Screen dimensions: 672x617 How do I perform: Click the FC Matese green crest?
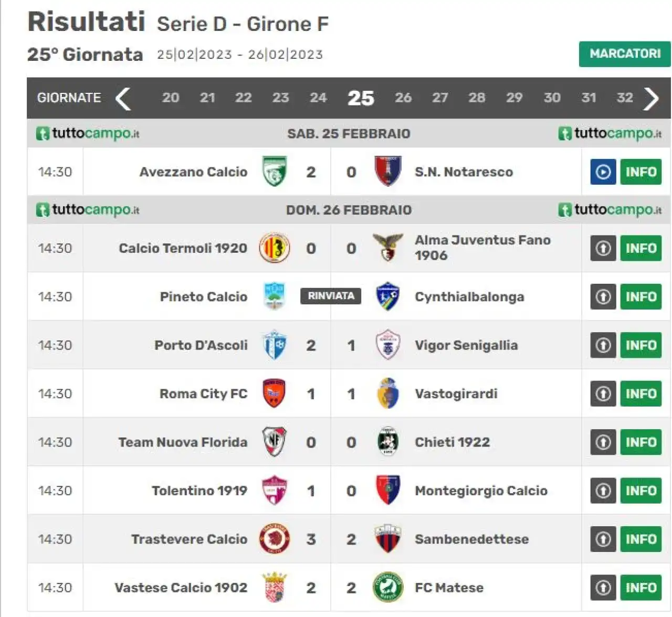coord(388,587)
